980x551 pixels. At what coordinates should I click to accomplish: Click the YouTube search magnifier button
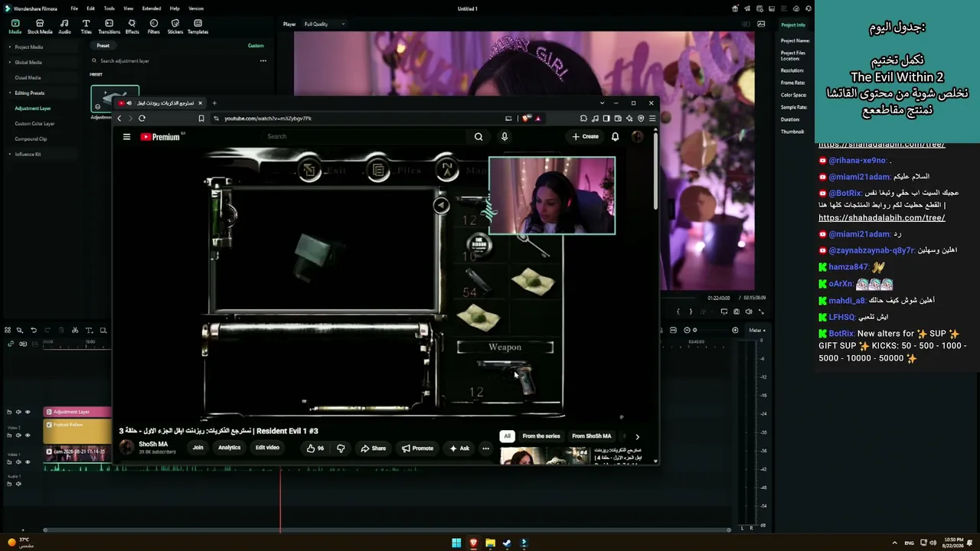[x=479, y=137]
